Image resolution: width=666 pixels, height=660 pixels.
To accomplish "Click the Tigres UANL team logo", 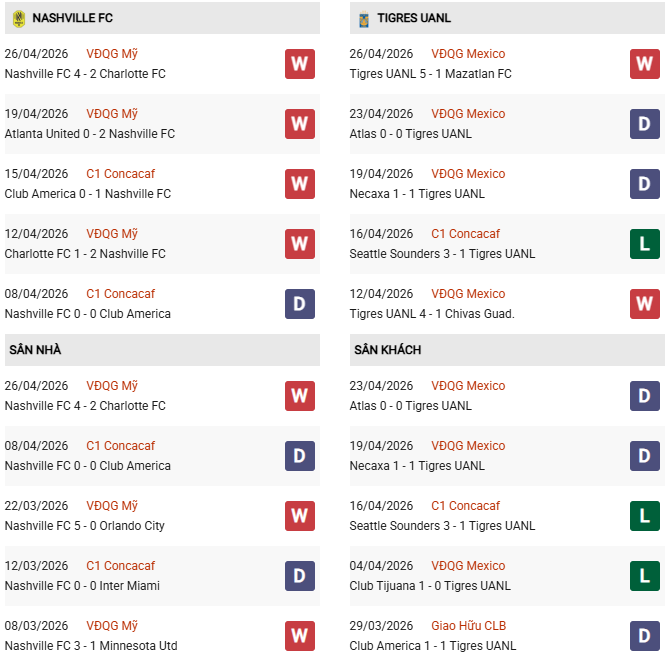I will pyautogui.click(x=363, y=18).
